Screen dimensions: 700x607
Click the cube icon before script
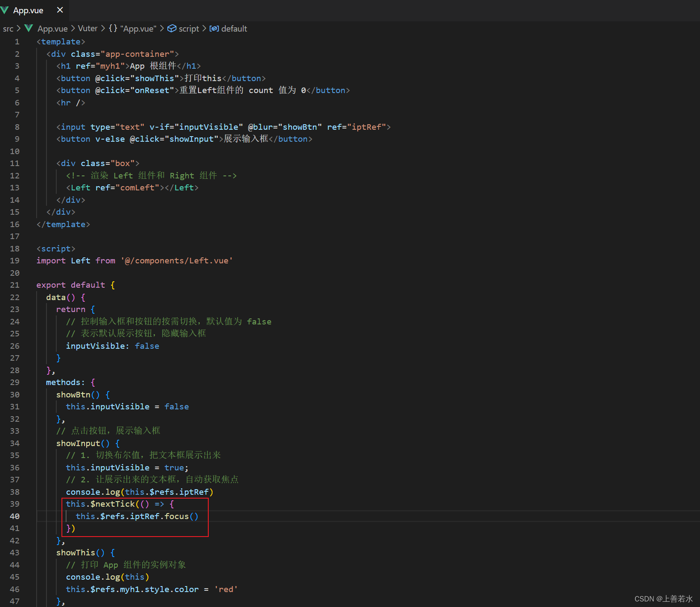coord(172,28)
